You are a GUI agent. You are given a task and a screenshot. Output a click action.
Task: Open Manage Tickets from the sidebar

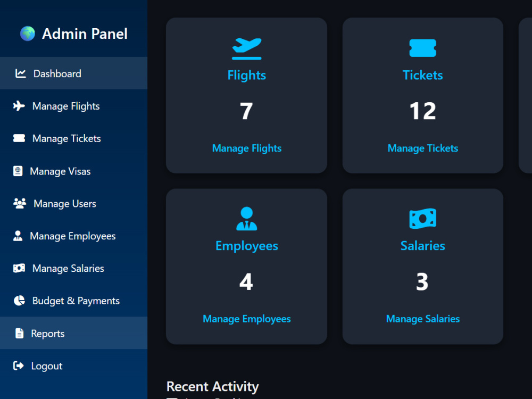[73, 138]
